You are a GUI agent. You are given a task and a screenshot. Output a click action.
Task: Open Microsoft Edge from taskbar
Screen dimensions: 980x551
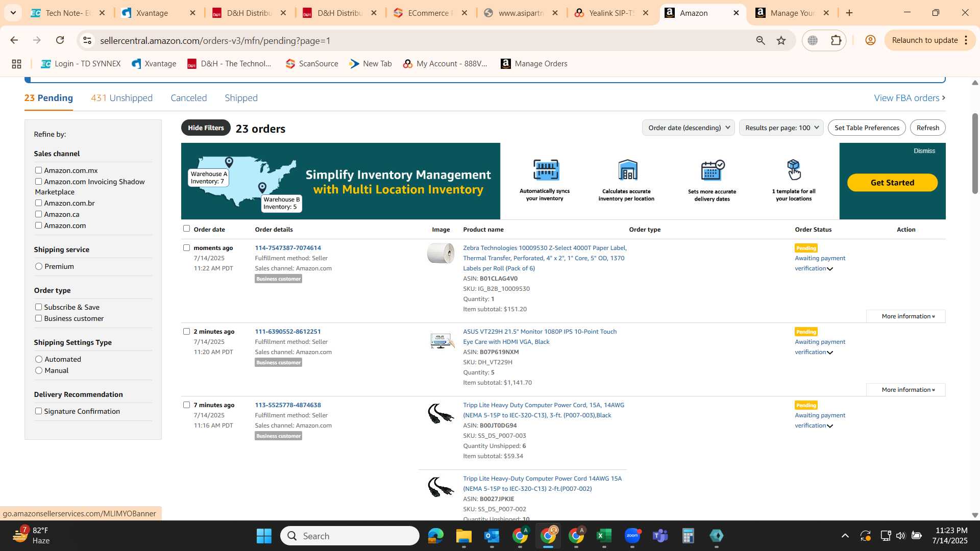435,536
